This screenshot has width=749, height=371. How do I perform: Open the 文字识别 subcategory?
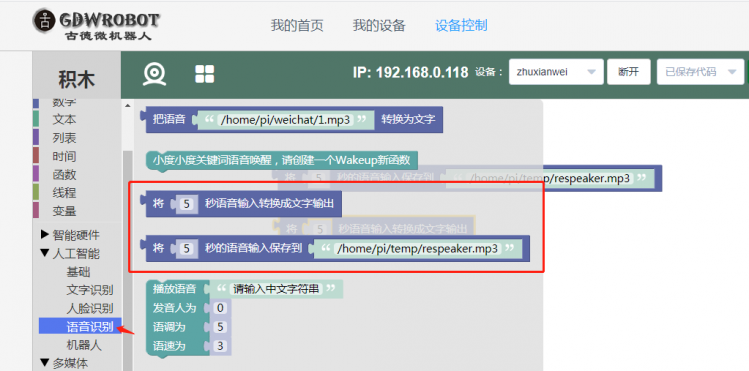[90, 290]
